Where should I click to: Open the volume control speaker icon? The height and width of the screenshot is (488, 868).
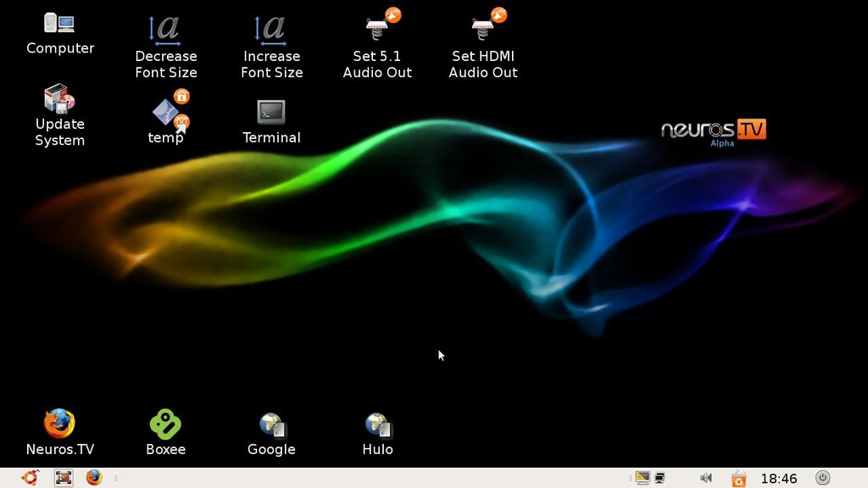(706, 478)
